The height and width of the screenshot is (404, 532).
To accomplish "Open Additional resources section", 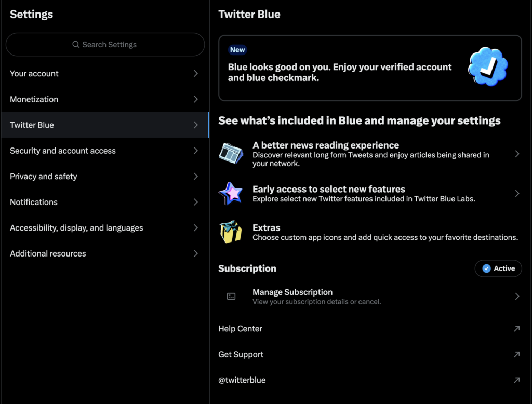I will pos(48,253).
